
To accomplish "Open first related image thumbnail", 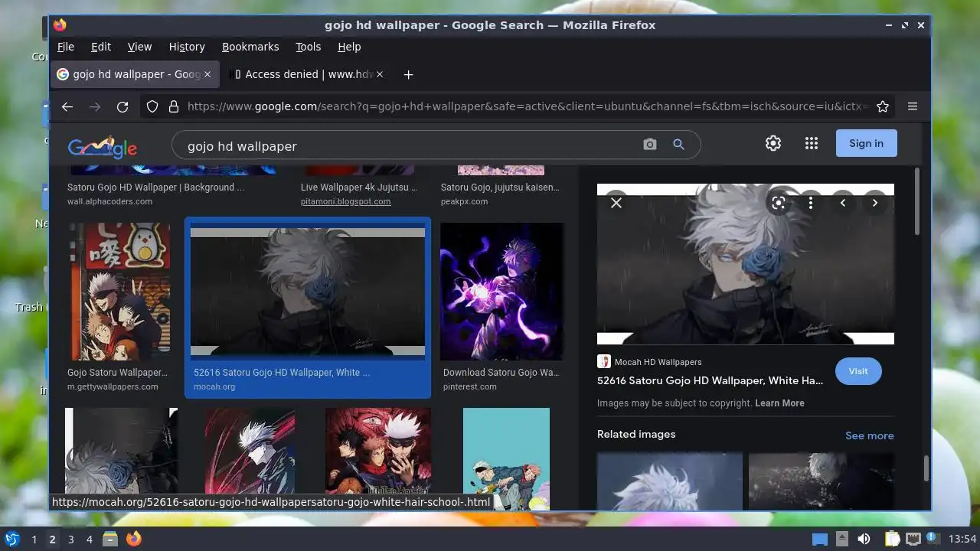I will point(670,481).
